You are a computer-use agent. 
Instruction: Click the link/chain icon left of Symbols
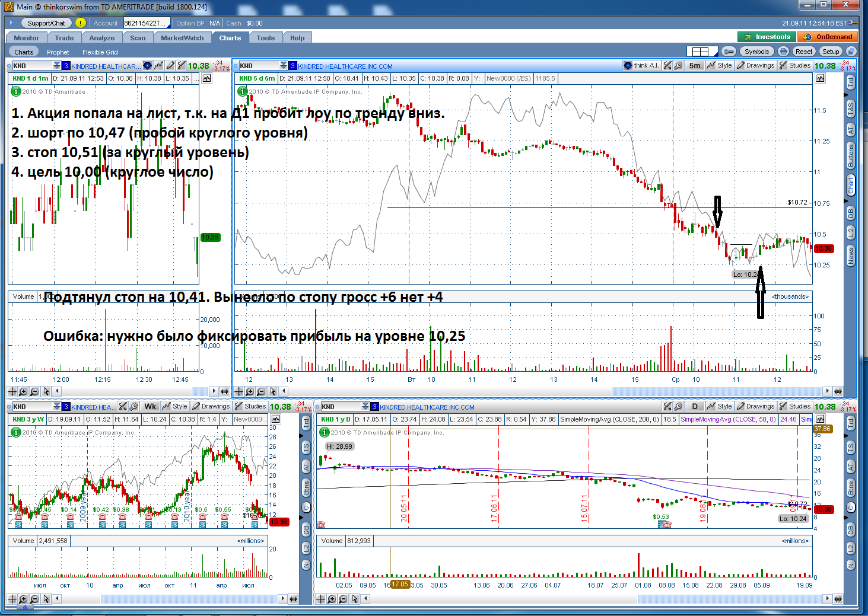pos(729,52)
